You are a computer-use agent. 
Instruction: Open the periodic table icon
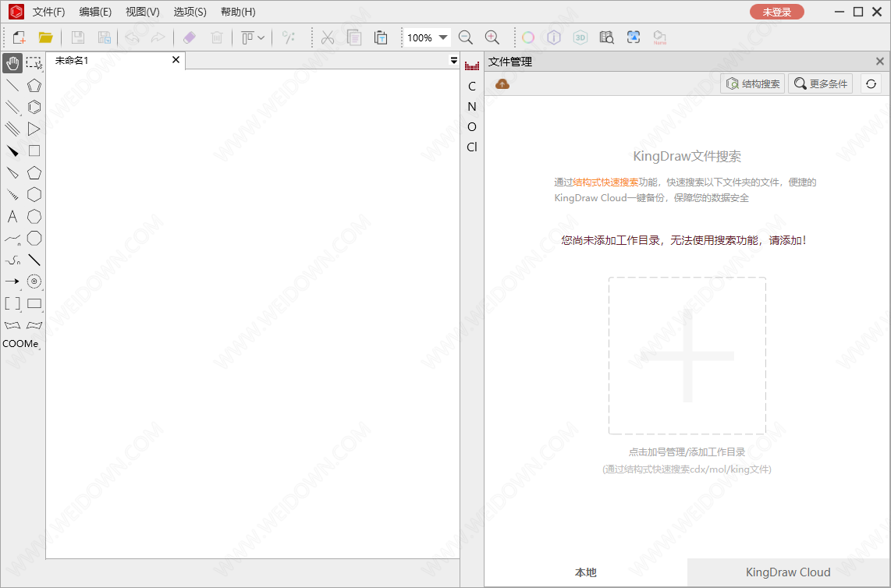[472, 66]
